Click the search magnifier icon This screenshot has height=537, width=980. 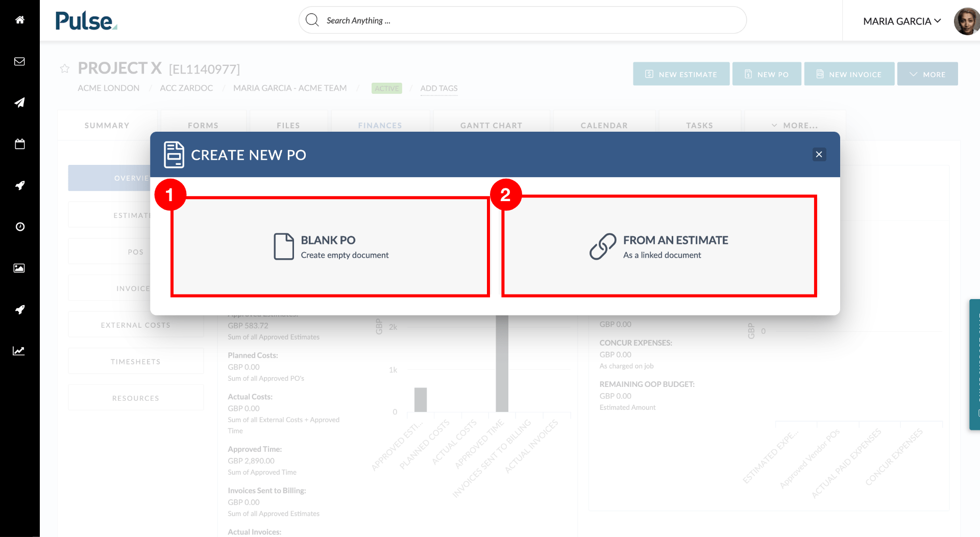[312, 20]
